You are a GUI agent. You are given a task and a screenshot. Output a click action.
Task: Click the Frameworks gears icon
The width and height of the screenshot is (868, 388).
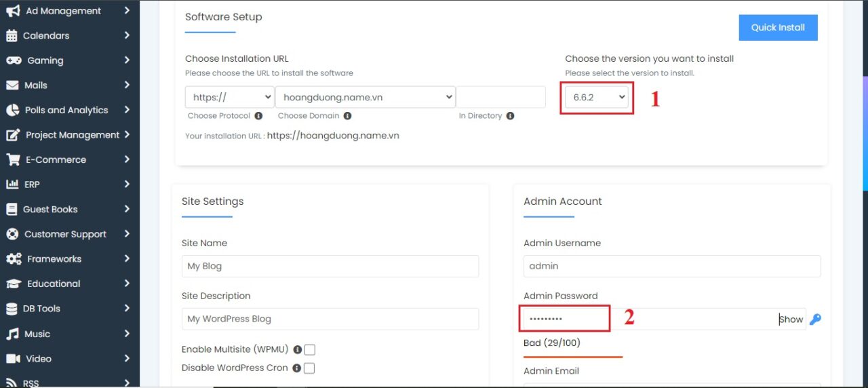tap(14, 259)
